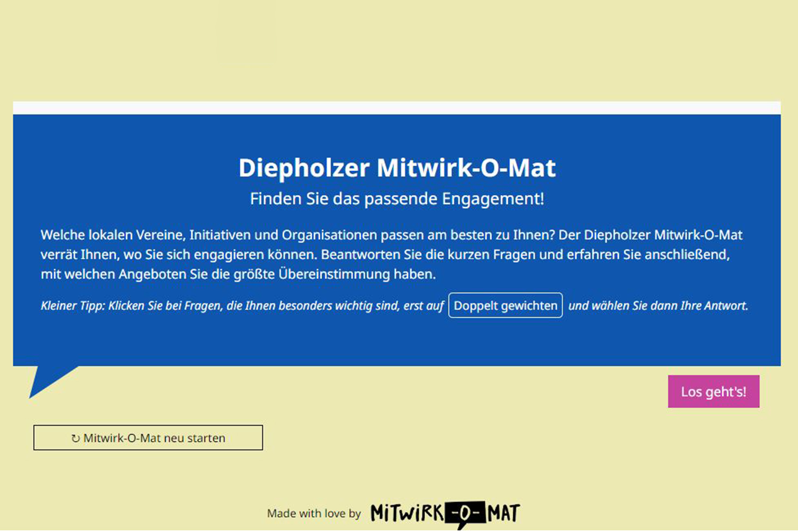Click the "Finden Sie das passende Engagement!" subtitle
The height and width of the screenshot is (532, 798).
point(398,198)
